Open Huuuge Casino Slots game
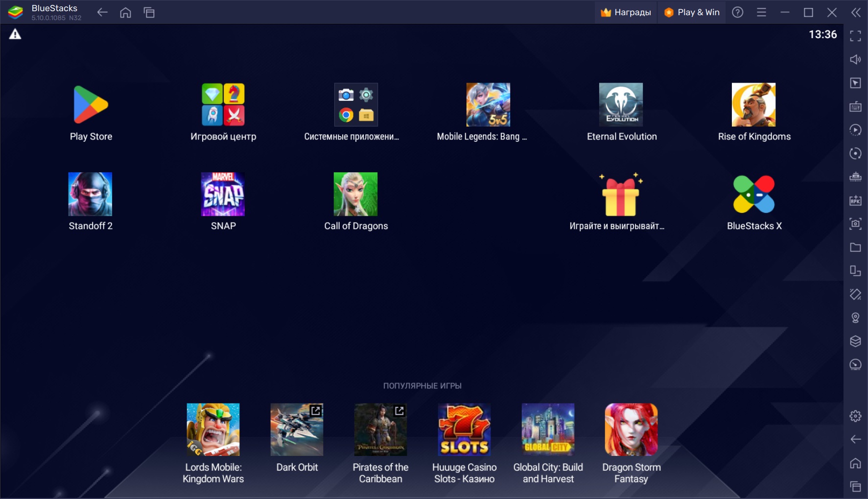Viewport: 868px width, 499px height. 464,430
